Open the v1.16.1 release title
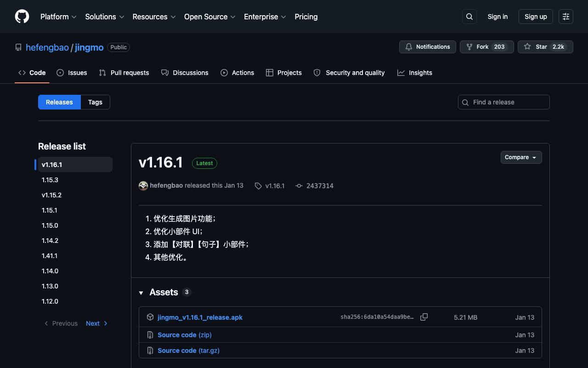The image size is (588, 368). point(161,162)
